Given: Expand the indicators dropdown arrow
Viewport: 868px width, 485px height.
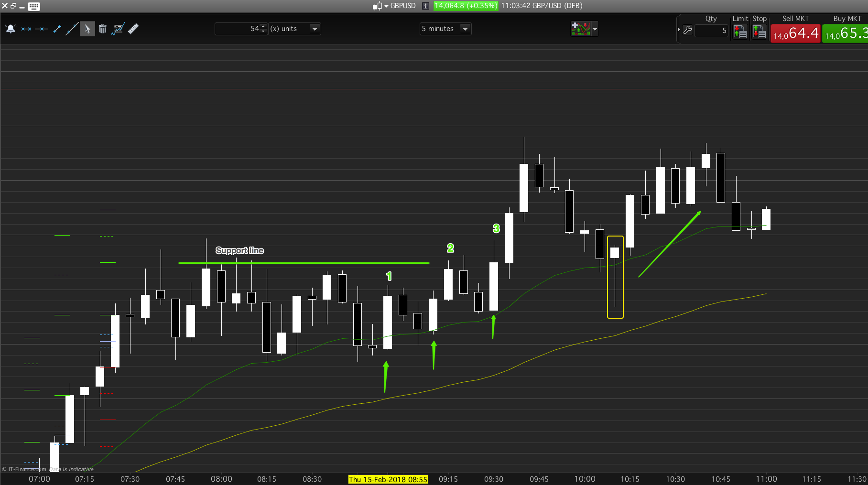Looking at the screenshot, I should click(595, 29).
